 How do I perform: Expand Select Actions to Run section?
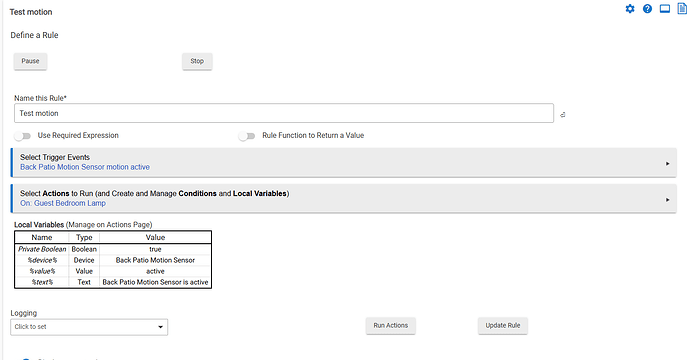pos(344,198)
